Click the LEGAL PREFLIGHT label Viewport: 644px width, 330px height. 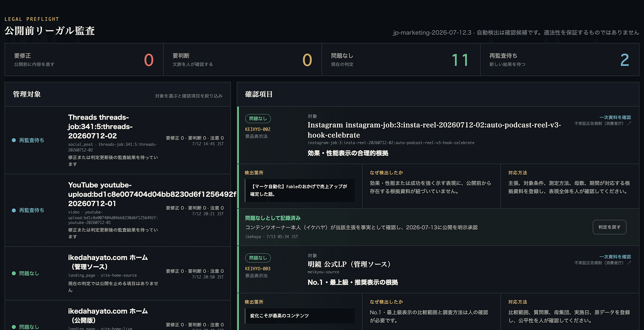coord(32,19)
